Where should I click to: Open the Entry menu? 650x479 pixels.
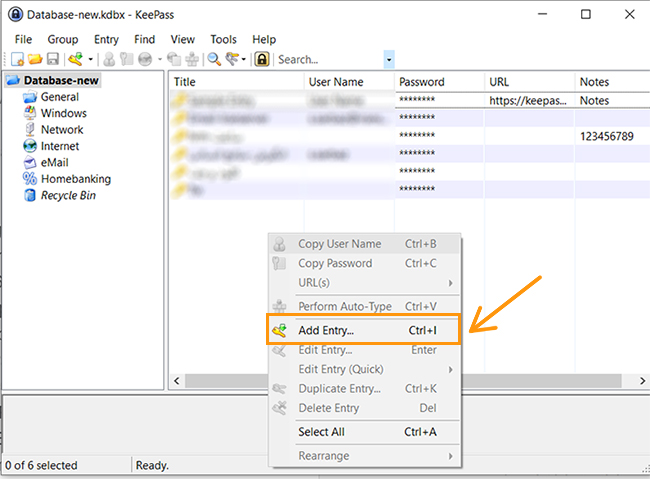click(106, 39)
